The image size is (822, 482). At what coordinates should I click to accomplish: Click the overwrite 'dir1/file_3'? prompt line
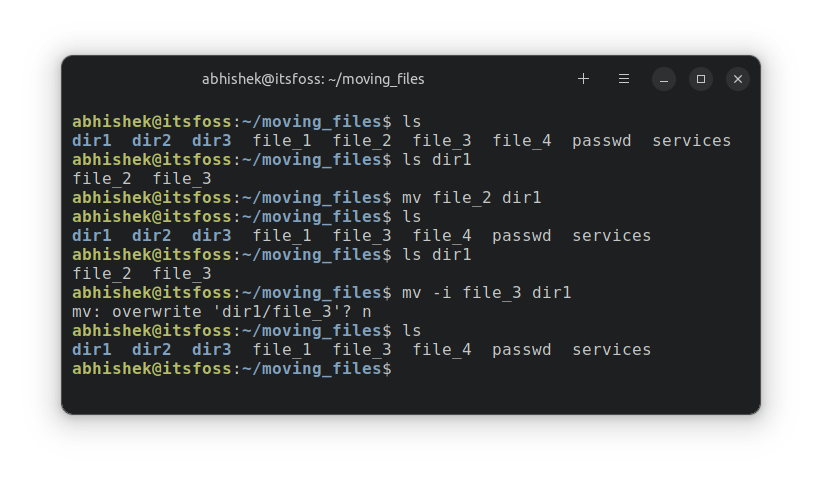(222, 312)
